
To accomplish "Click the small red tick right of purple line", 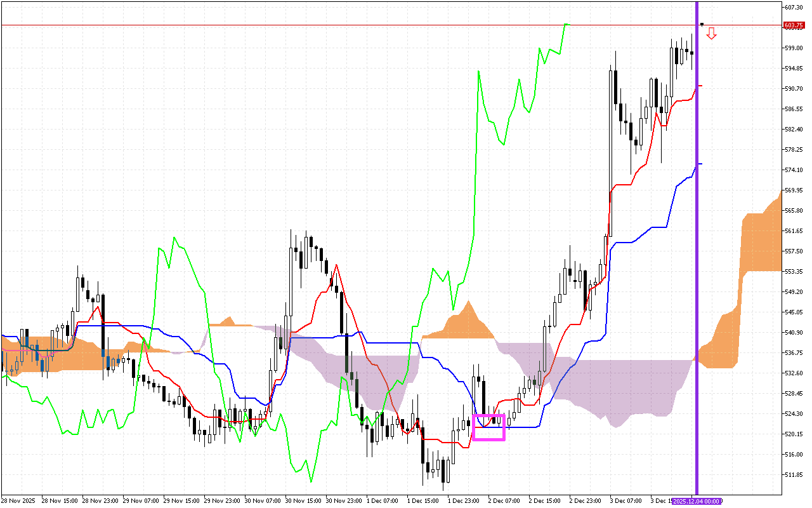I will click(x=700, y=85).
